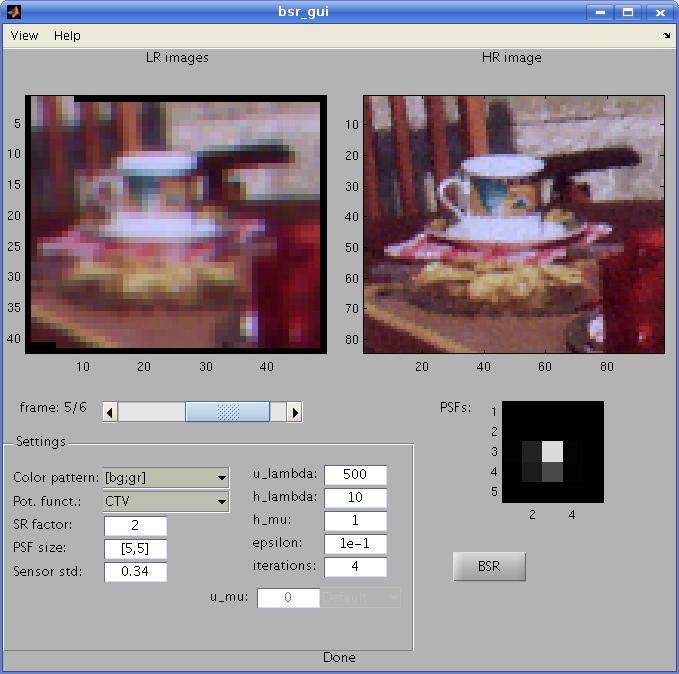The height and width of the screenshot is (674, 679).
Task: Click the Sensor std input field
Action: (x=135, y=572)
